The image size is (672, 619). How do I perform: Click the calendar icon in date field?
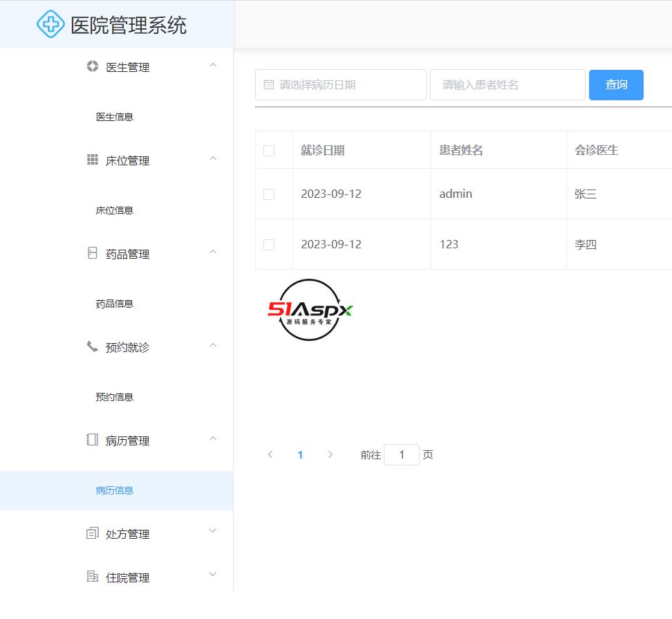[x=269, y=84]
